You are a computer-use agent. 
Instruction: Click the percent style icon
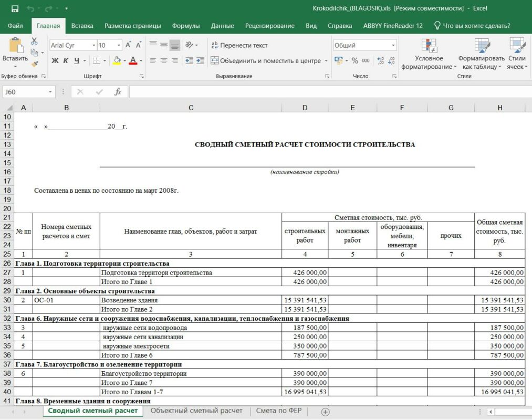[x=354, y=60]
